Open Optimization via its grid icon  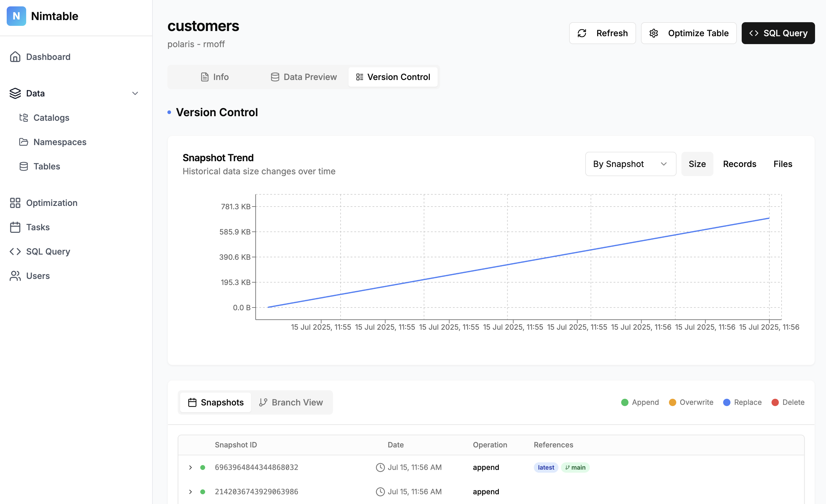[x=15, y=203]
